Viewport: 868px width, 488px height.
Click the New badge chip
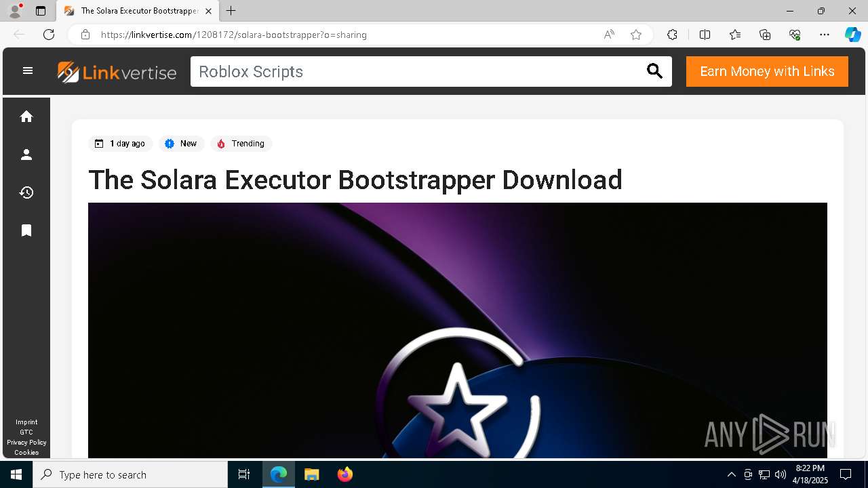click(181, 144)
